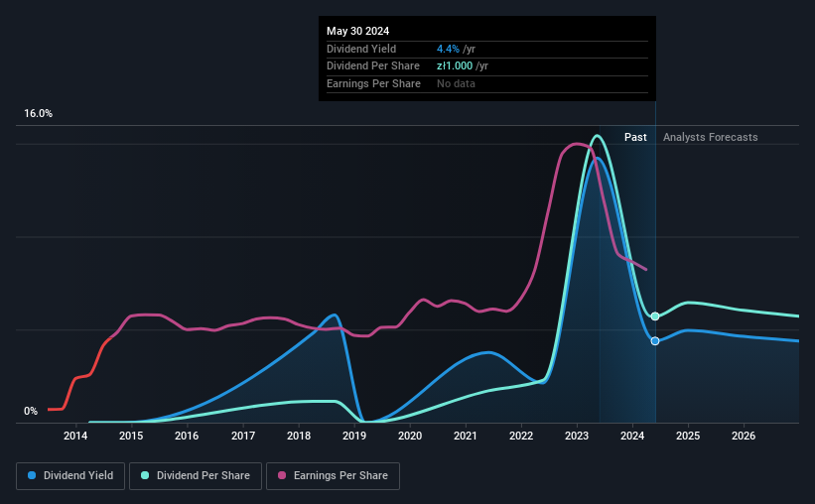Select the 2018 x-axis label
815x504 pixels.
coord(299,436)
